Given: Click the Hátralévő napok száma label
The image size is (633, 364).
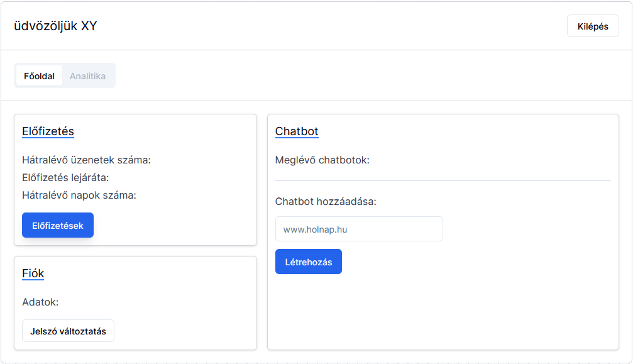Looking at the screenshot, I should pos(79,195).
